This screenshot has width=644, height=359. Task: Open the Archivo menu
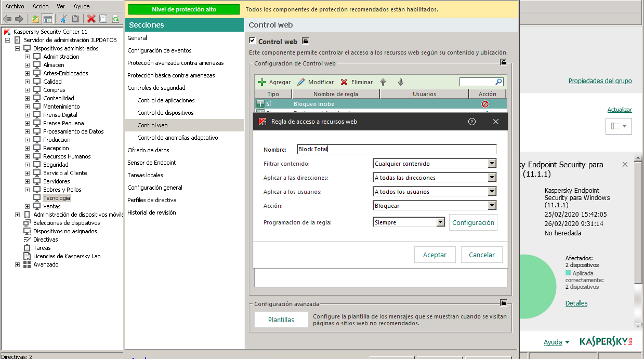pyautogui.click(x=15, y=6)
